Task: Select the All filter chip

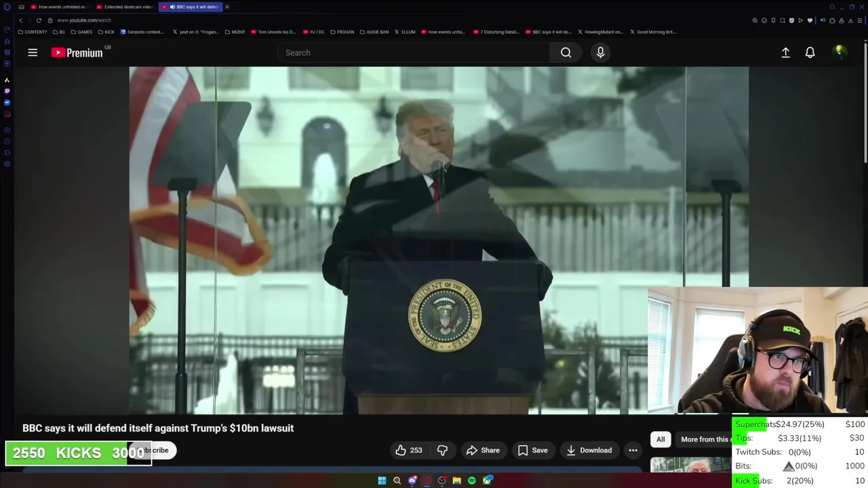Action: (660, 439)
